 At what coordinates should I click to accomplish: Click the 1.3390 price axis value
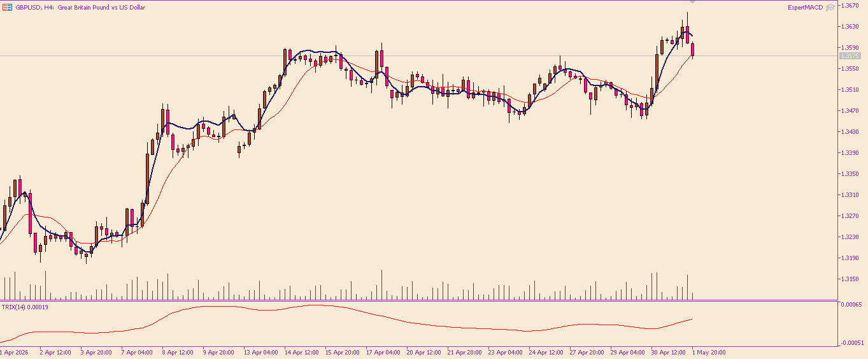(850, 153)
